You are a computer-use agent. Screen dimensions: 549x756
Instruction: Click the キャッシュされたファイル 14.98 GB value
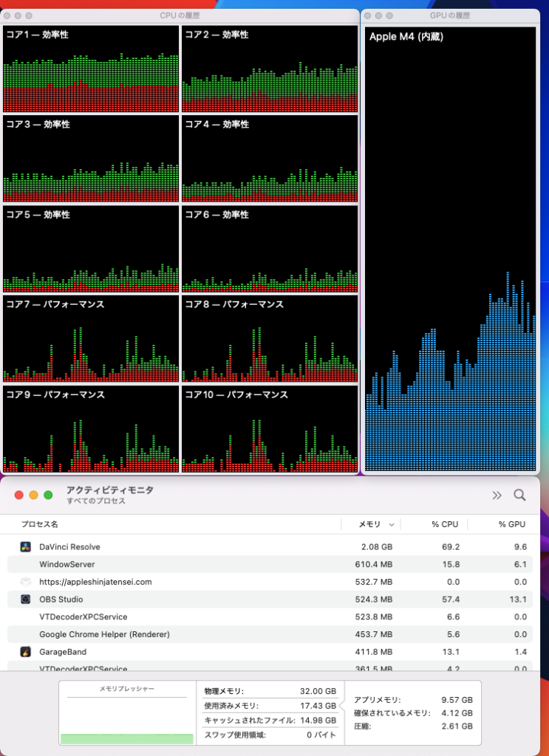[318, 721]
